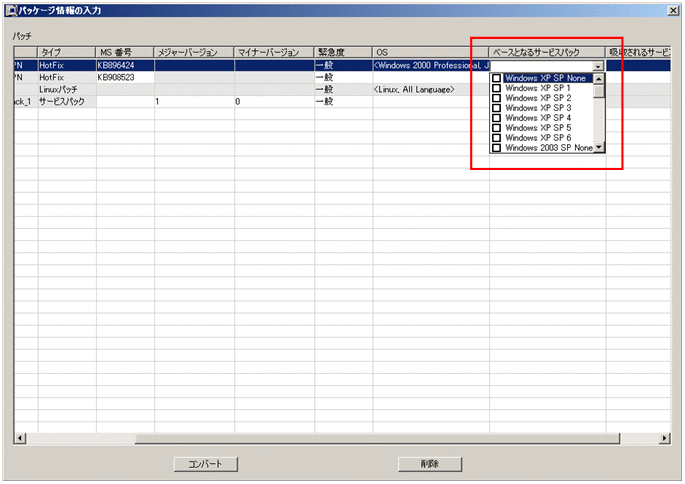Screen dimensions: 685x484
Task: Select the サービスパック type cell
Action: click(x=67, y=101)
